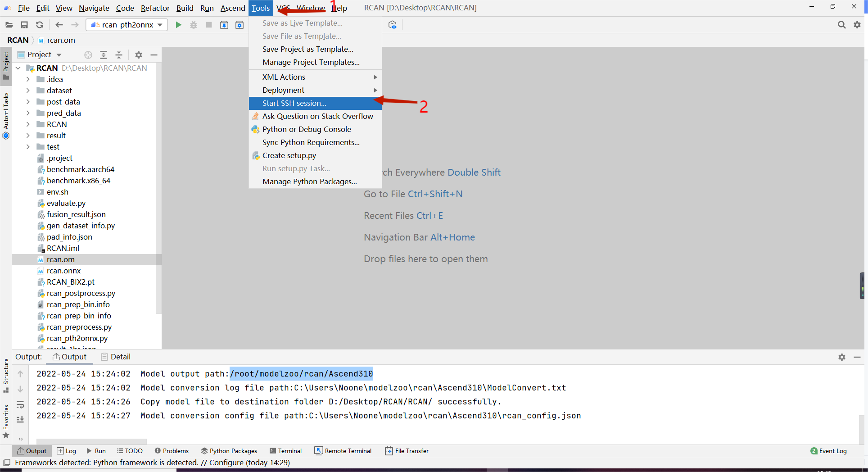
Task: Choose Create setup.py entry
Action: coord(315,155)
